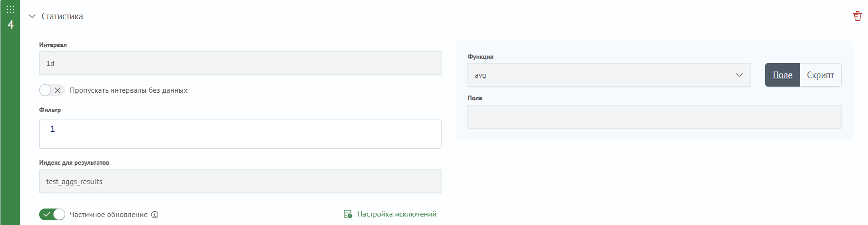Collapse the Статистика section chevron

[x=32, y=16]
